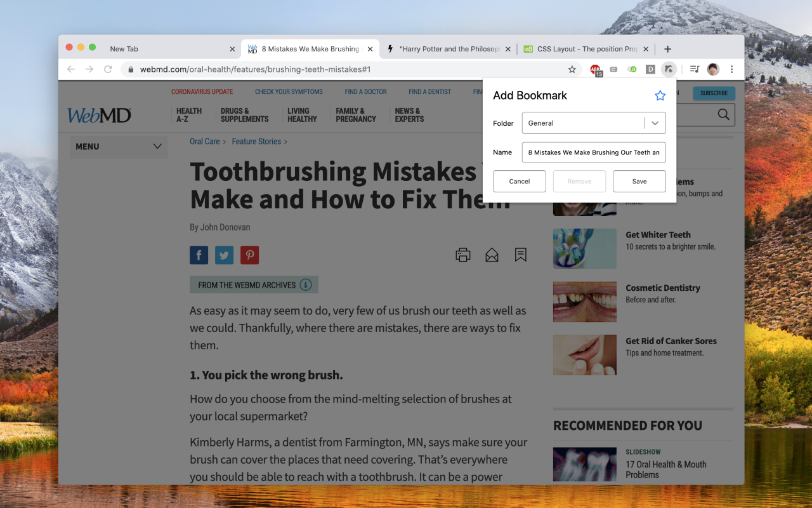Click the Remove button in bookmark popup

tap(579, 181)
